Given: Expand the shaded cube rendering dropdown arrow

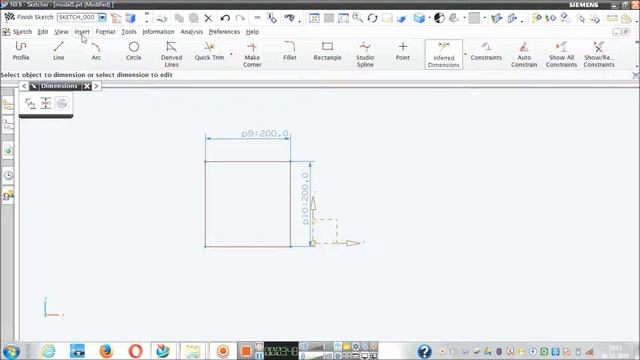Looking at the screenshot, I should point(429,18).
